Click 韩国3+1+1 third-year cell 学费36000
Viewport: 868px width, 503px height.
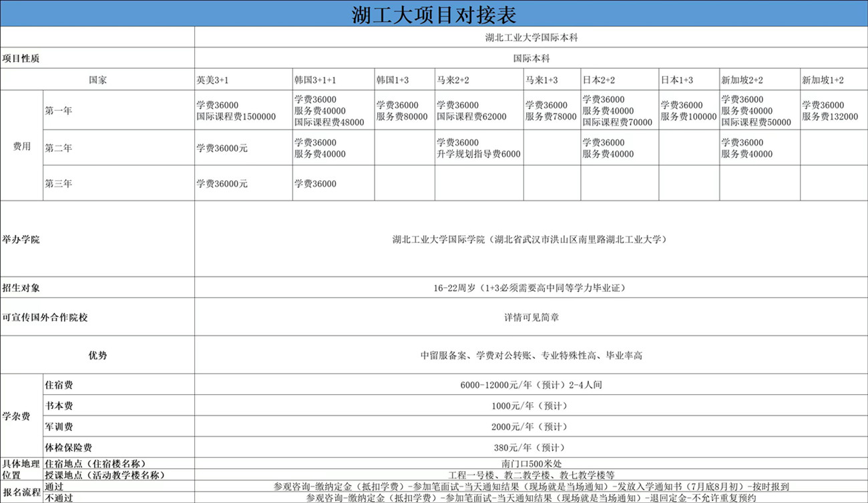click(x=333, y=183)
